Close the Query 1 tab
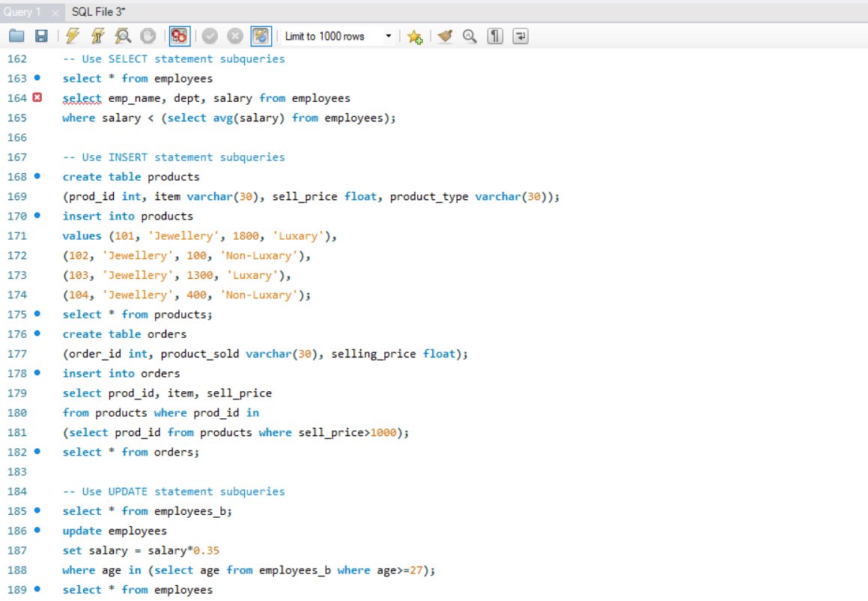Image resolution: width=868 pixels, height=601 pixels. (55, 12)
